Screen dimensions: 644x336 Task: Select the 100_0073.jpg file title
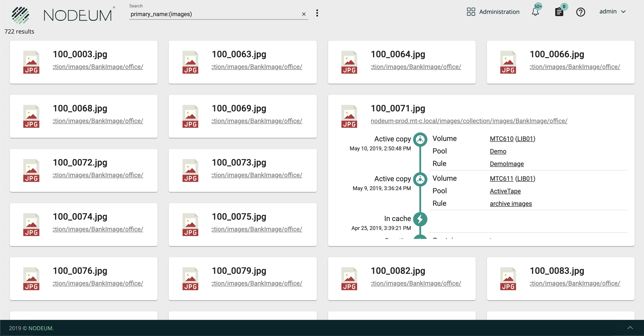pos(239,163)
